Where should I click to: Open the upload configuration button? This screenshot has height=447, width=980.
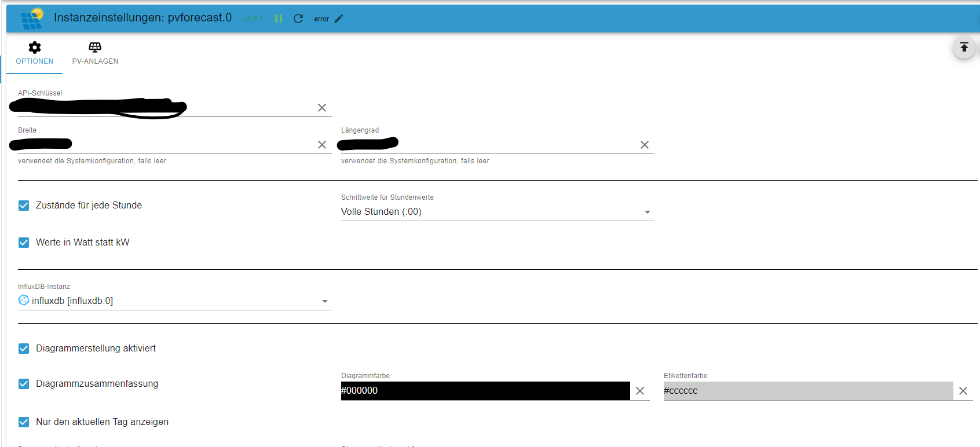tap(964, 47)
